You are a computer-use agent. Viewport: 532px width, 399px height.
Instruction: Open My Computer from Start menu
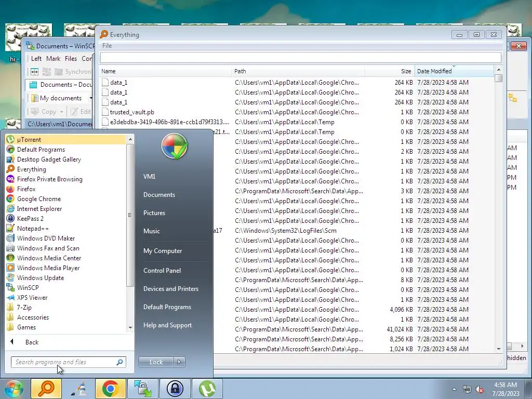pyautogui.click(x=163, y=251)
